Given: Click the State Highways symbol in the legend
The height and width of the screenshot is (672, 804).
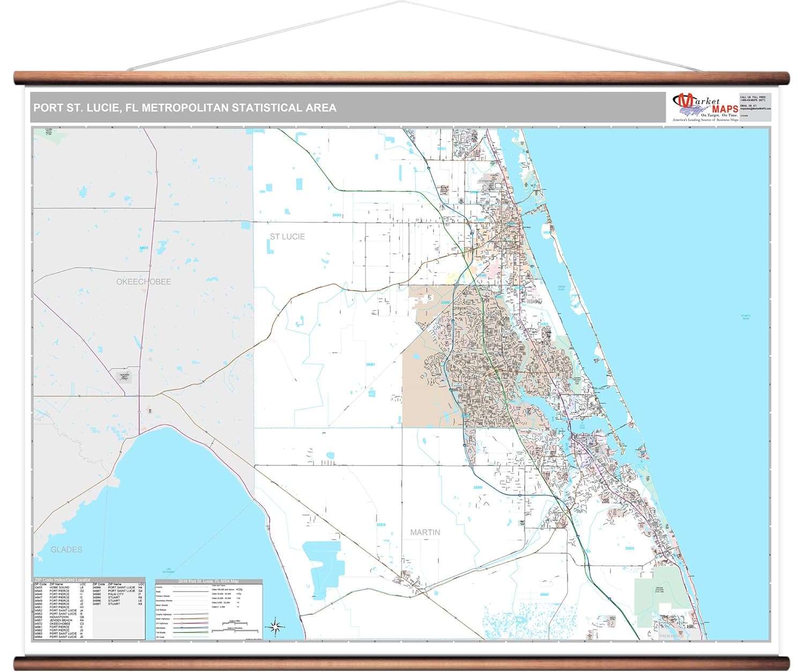Looking at the screenshot, I should pos(181,618).
